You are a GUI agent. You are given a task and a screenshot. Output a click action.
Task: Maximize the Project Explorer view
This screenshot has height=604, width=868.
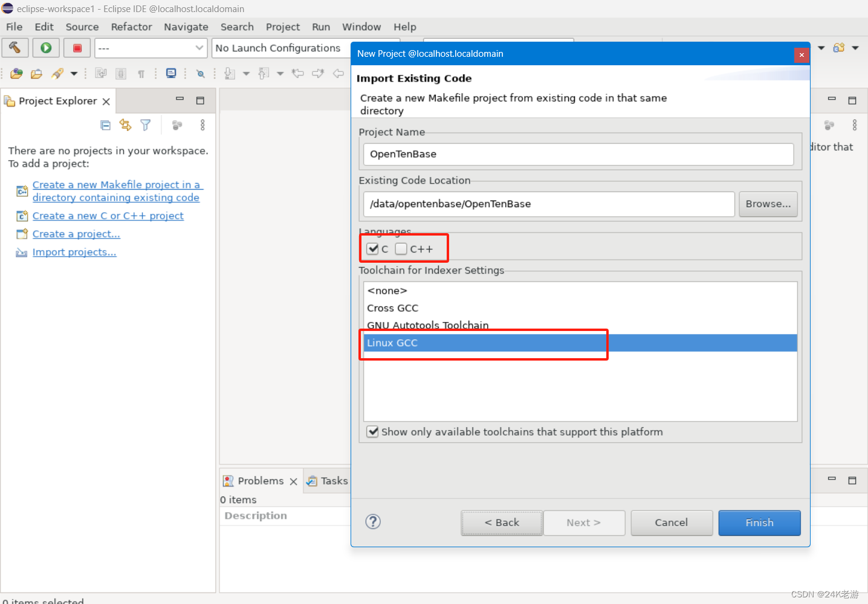(x=200, y=100)
